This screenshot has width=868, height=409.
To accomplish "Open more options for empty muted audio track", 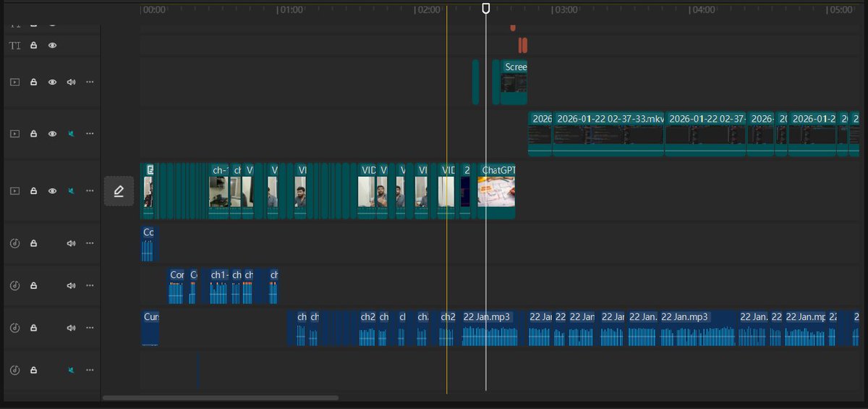I will [x=90, y=370].
